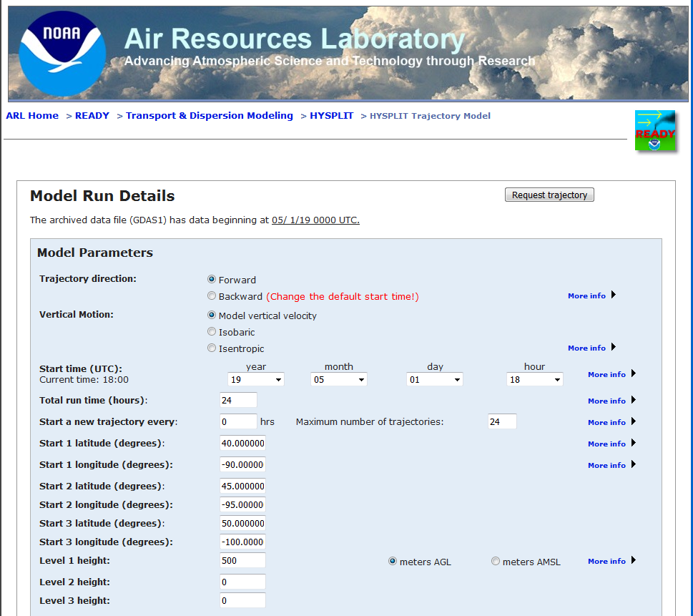Open the hour dropdown
693x616 pixels.
click(535, 379)
